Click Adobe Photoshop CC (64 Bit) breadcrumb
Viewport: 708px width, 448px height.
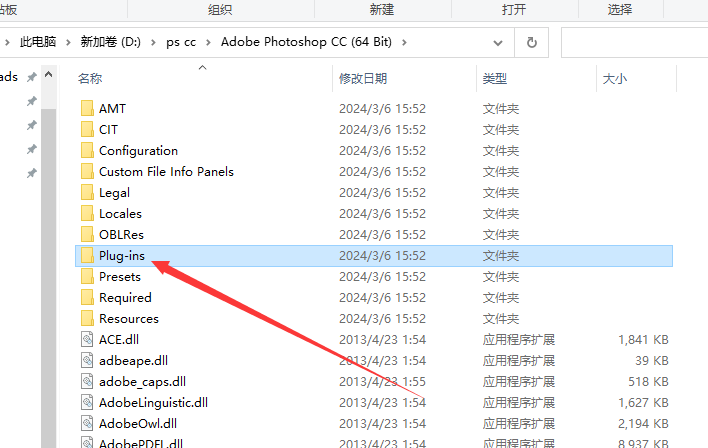coord(306,42)
